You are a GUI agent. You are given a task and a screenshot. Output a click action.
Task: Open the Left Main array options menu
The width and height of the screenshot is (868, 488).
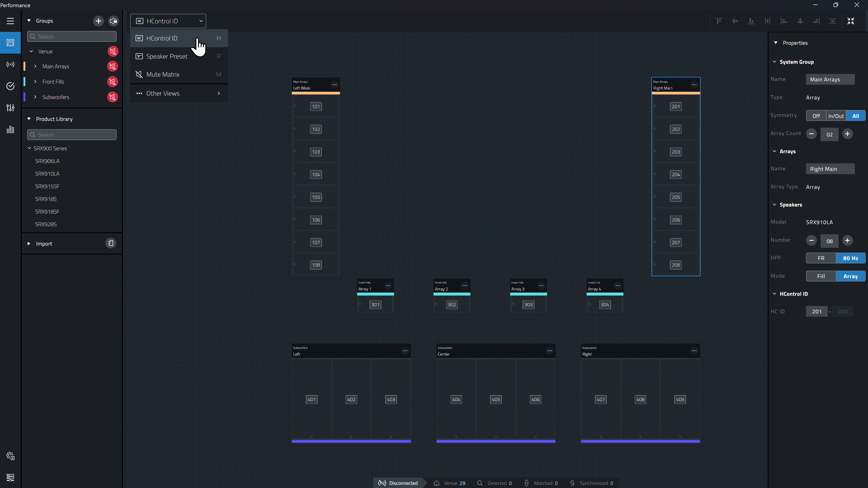click(334, 84)
